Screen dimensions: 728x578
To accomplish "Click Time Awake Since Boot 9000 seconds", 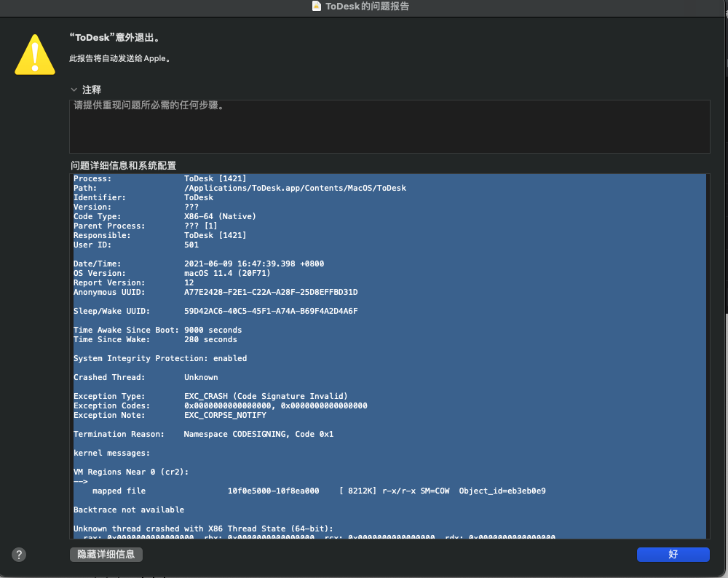I will pos(157,330).
